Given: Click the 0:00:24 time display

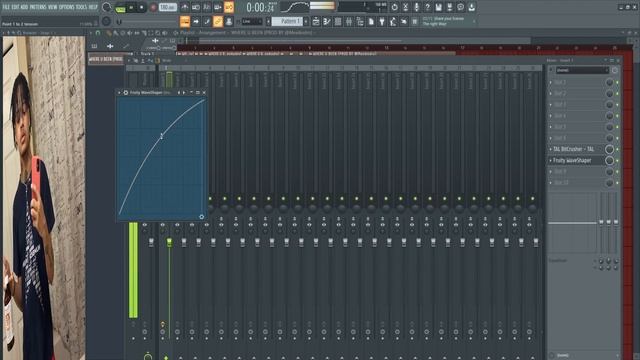Looking at the screenshot, I should (x=260, y=7).
